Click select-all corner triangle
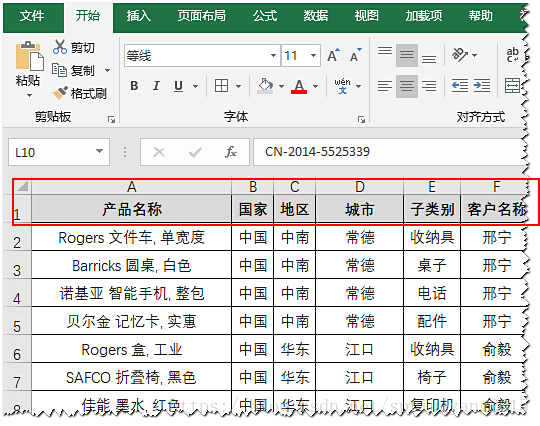The image size is (540, 426). (x=23, y=187)
